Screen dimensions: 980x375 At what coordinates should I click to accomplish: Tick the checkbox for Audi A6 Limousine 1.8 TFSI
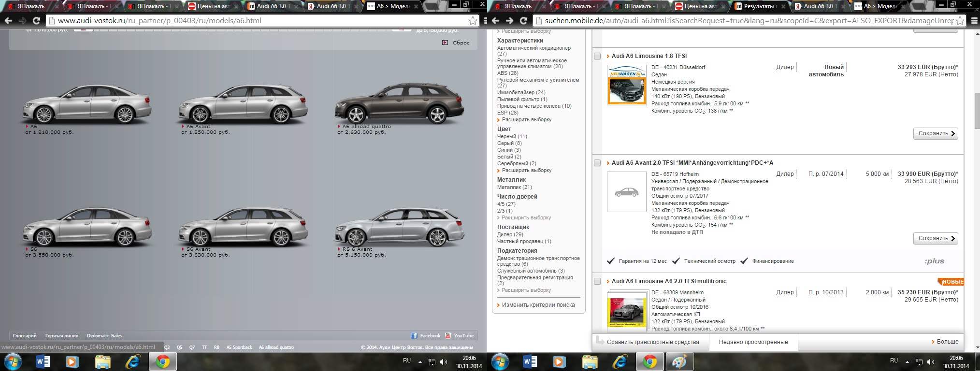coord(597,56)
